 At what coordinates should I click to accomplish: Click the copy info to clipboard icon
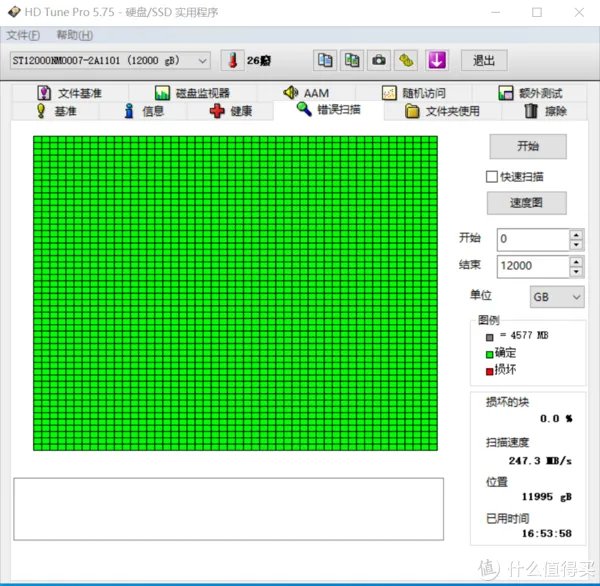[x=325, y=60]
